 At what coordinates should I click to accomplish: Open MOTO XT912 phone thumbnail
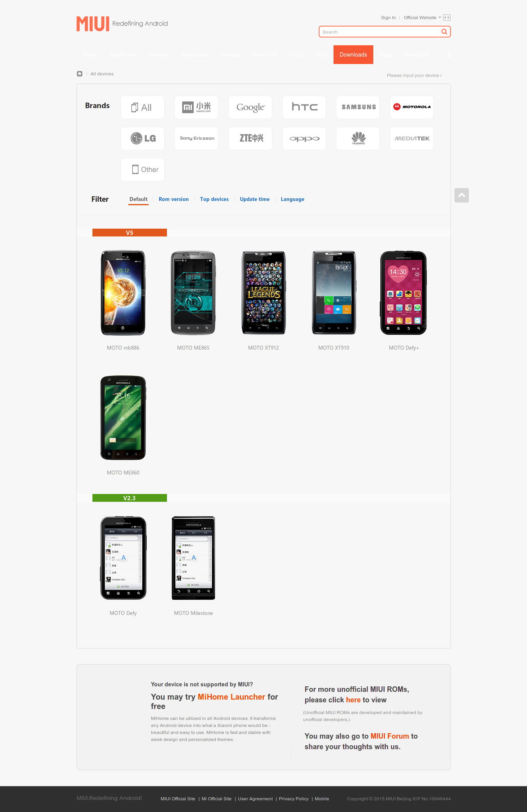point(264,293)
